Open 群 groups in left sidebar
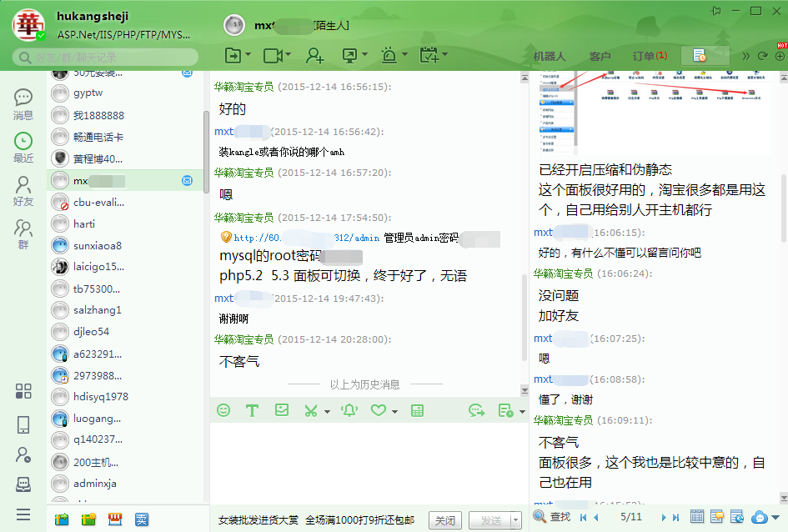This screenshot has width=788, height=532. 23,234
